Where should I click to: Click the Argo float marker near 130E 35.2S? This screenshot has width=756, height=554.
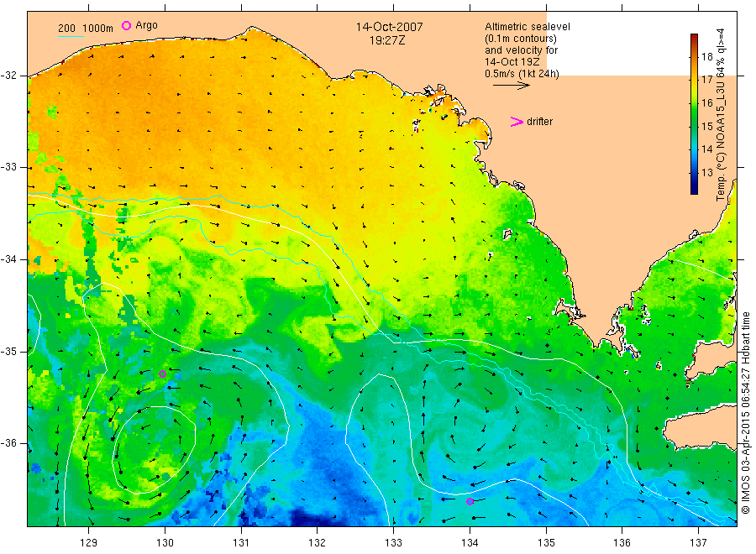pyautogui.click(x=162, y=374)
